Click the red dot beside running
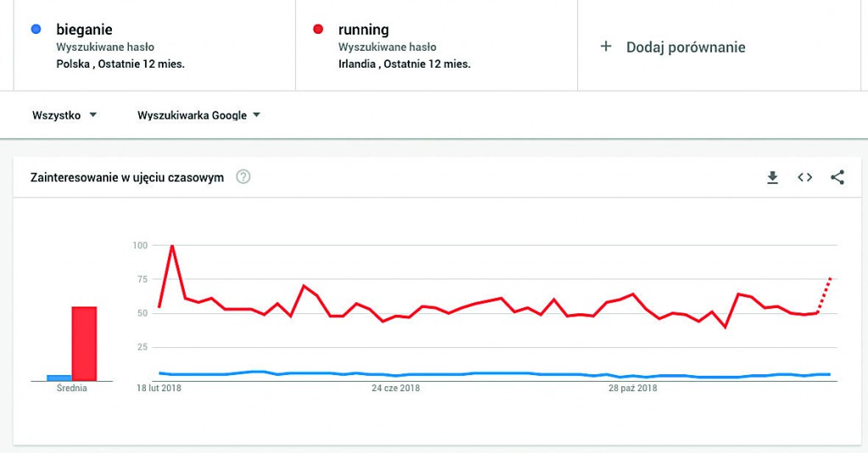Screen dimensions: 868x453 tap(318, 30)
